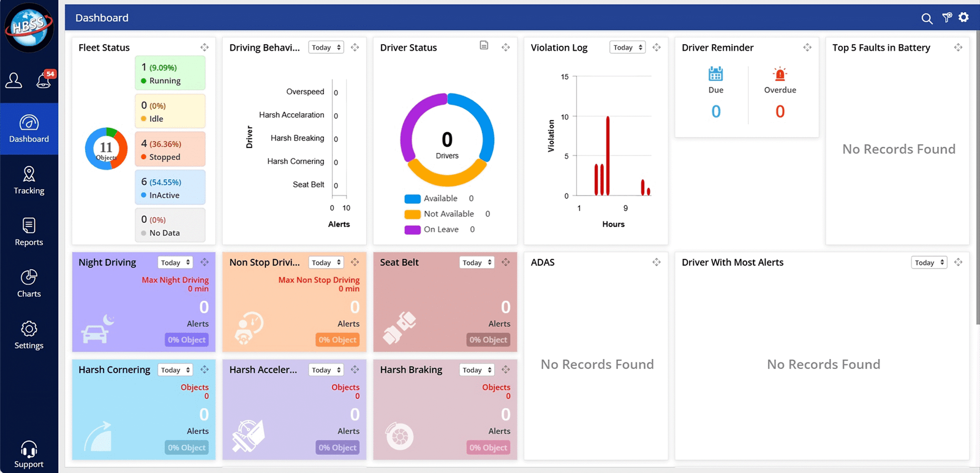Open the Reports sidebar menu

29,232
